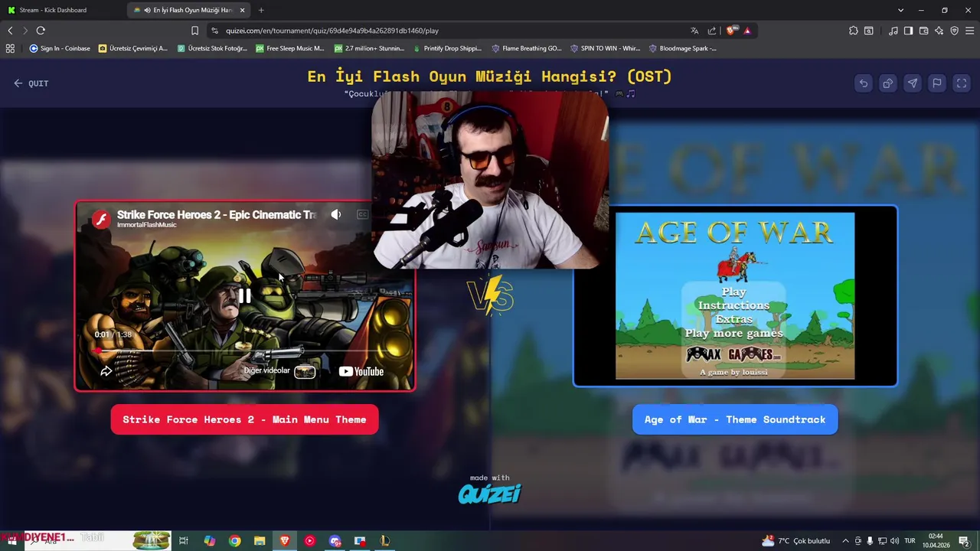
Task: Open Brave Rewards triangle icon
Action: coord(747,31)
